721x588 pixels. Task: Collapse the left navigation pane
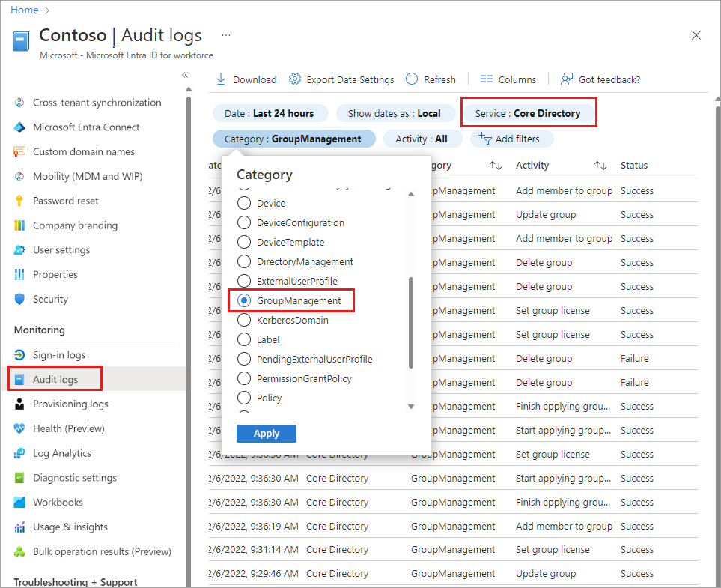click(185, 74)
